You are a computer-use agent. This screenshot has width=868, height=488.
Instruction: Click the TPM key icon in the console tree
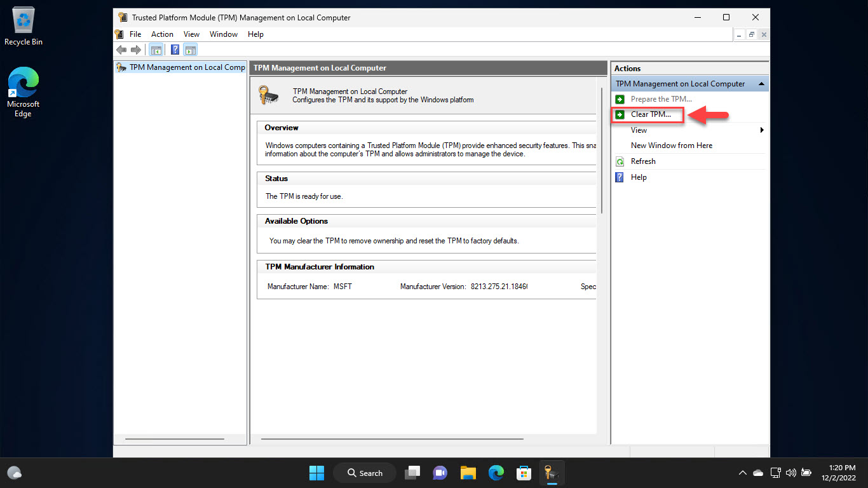click(120, 66)
